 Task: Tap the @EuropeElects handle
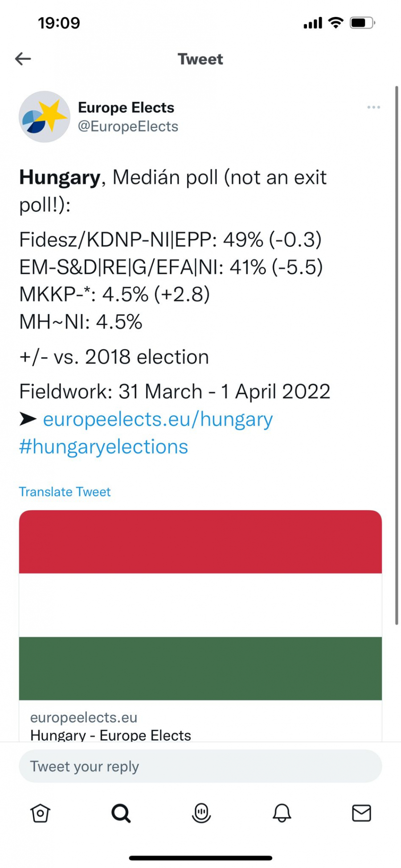coord(128,127)
